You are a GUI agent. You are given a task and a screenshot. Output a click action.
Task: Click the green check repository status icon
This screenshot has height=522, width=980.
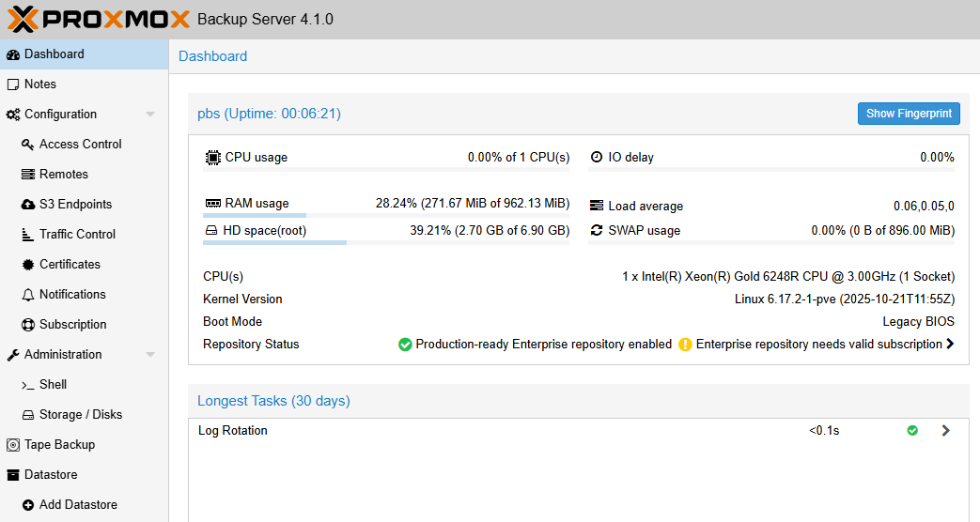pos(405,344)
